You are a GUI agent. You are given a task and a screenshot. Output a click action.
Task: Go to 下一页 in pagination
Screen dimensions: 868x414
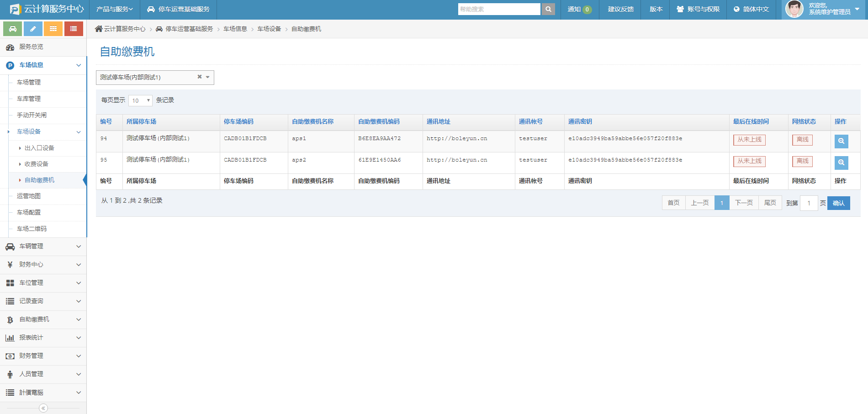pos(744,203)
